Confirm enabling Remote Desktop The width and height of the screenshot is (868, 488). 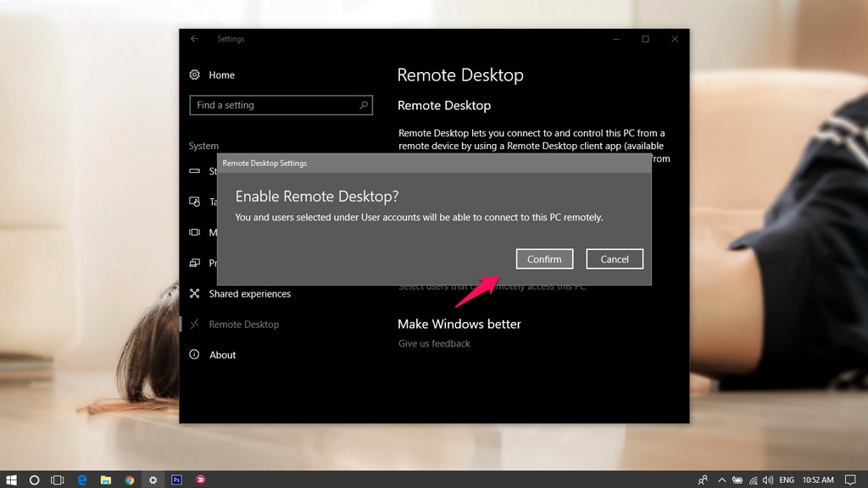click(544, 259)
